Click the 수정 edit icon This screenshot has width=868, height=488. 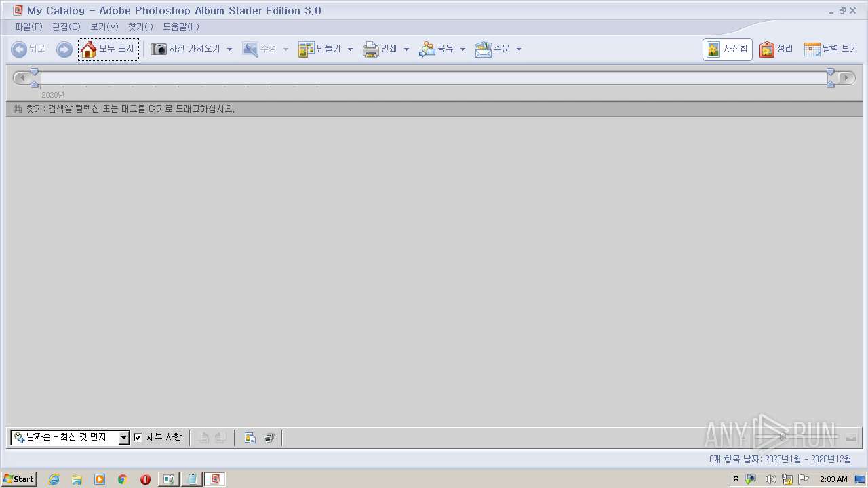(250, 49)
